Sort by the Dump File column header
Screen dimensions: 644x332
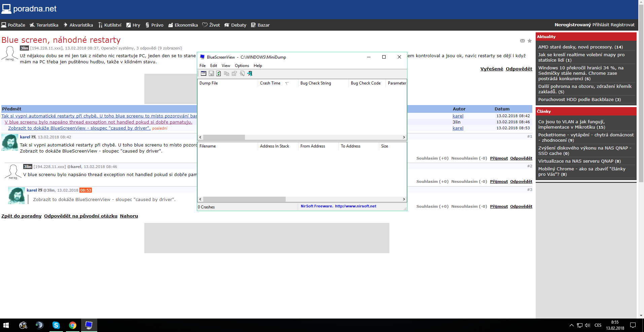[x=227, y=83]
